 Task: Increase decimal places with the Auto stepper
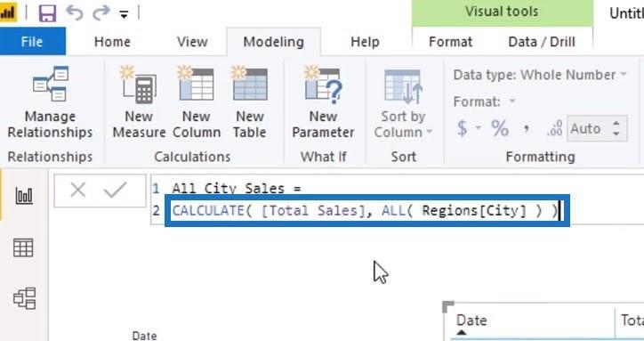[x=616, y=124]
